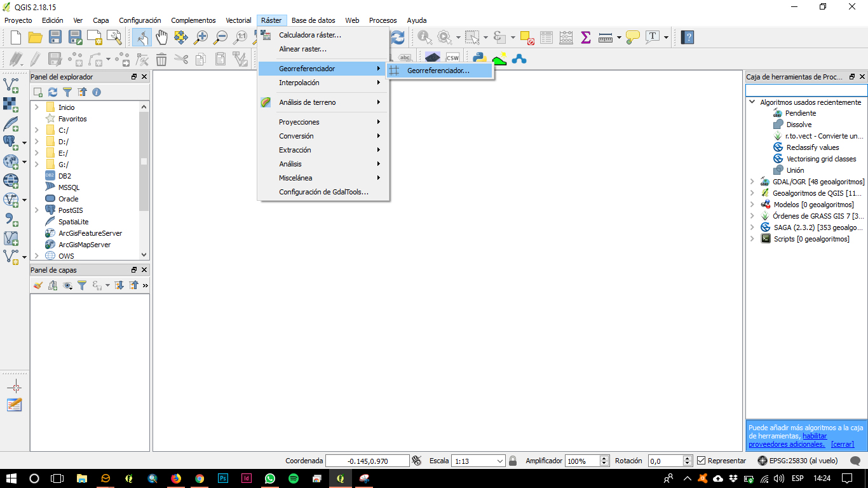
Task: Select Alinear raster menu entry
Action: [x=323, y=49]
